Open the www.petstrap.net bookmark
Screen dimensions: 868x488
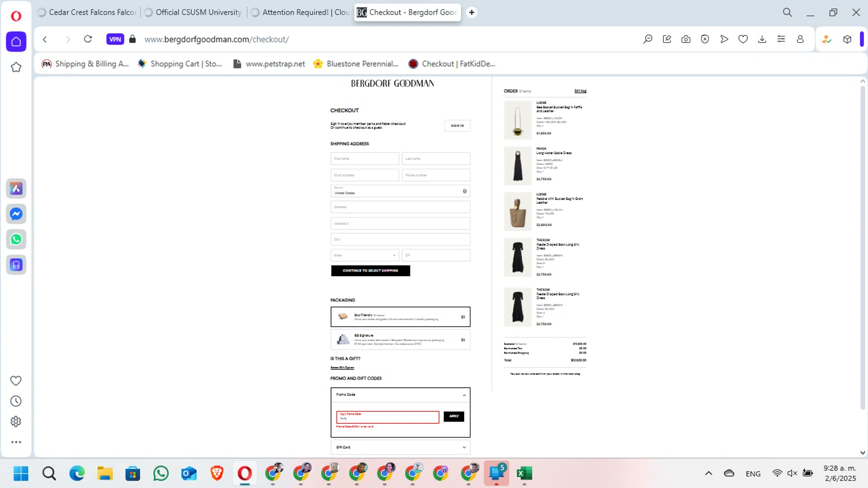(x=269, y=64)
